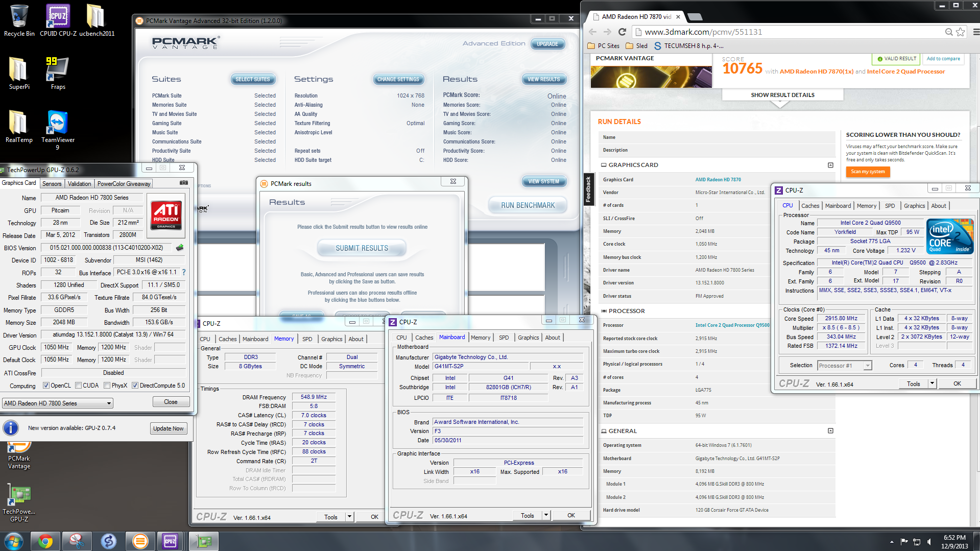Switch to the Sensors tab in GPU-Z
Viewport: 980px width, 551px height.
coord(52,184)
